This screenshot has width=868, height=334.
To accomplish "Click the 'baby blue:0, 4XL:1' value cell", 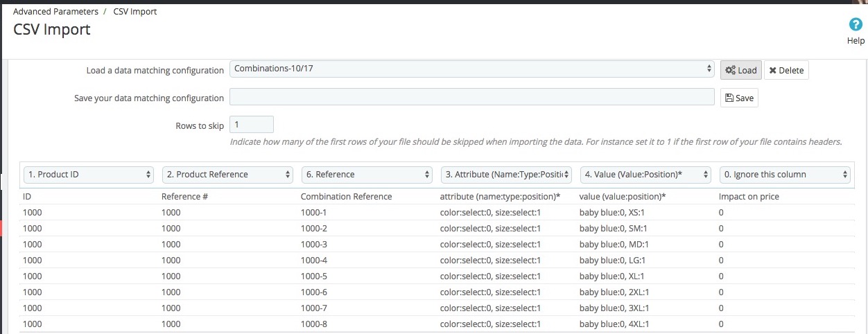I will tap(614, 324).
